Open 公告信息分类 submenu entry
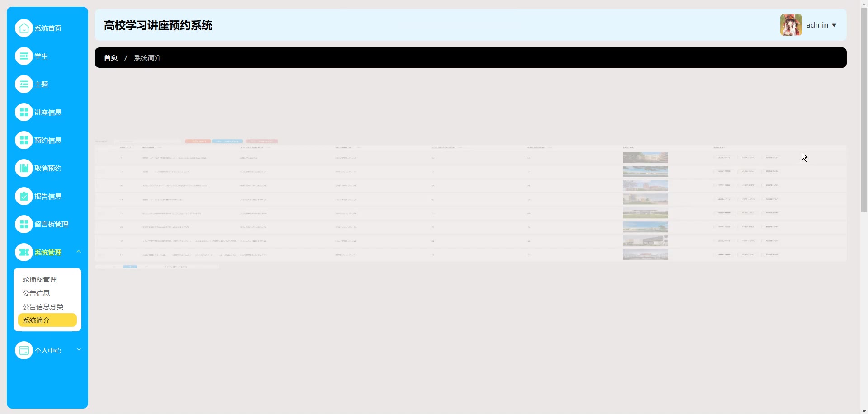Image resolution: width=868 pixels, height=414 pixels. click(43, 307)
